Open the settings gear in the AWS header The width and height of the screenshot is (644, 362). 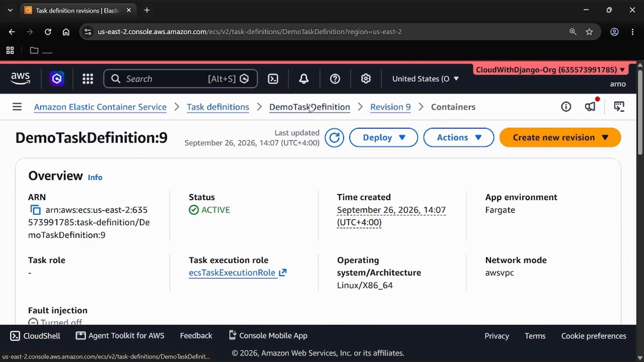[366, 79]
